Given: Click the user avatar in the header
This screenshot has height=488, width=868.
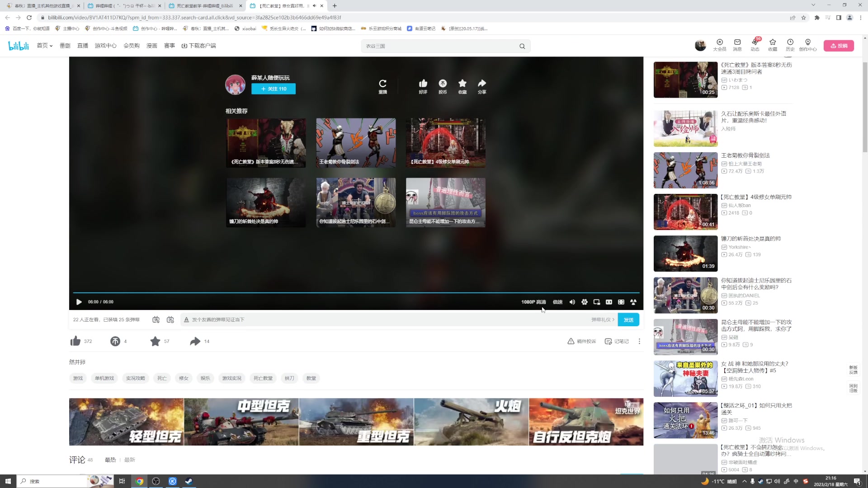Looking at the screenshot, I should coord(700,46).
